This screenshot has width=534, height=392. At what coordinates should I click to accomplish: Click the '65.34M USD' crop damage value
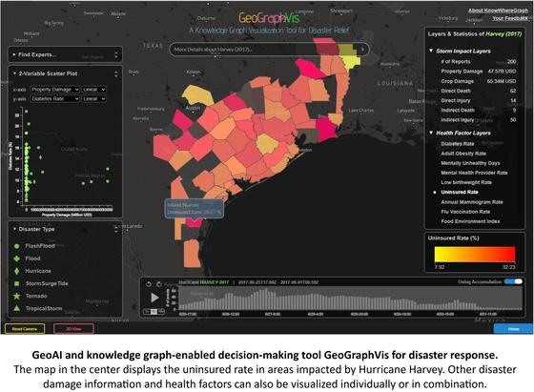(x=502, y=81)
